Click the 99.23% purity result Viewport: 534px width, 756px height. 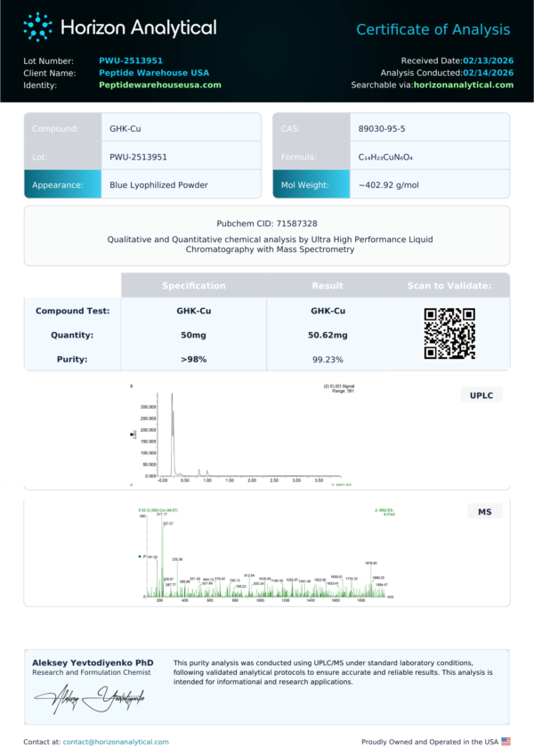pyautogui.click(x=328, y=360)
